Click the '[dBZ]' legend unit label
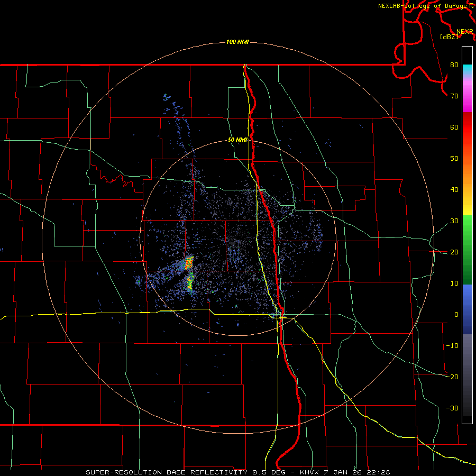 (449, 37)
